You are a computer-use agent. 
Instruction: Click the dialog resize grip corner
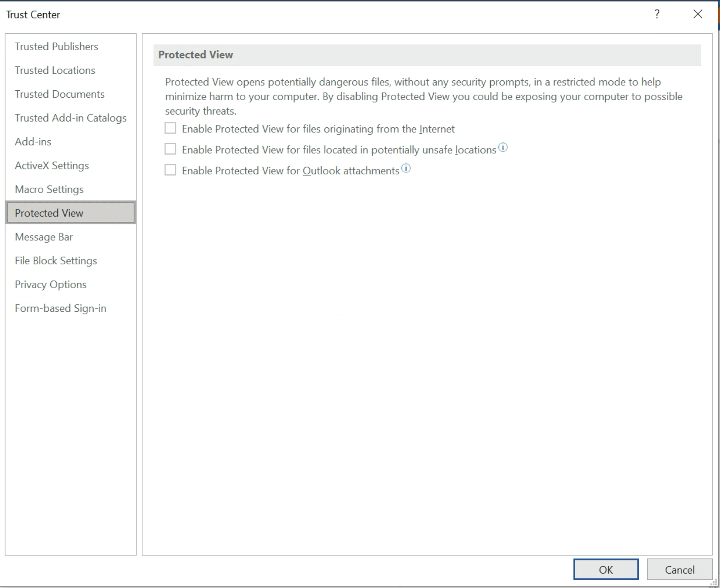click(714, 582)
